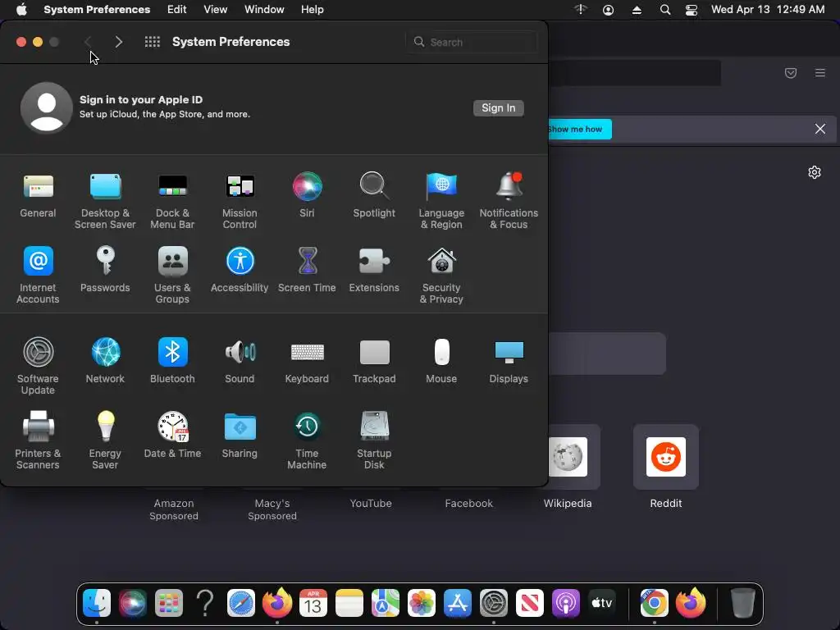This screenshot has height=630, width=840.
Task: Open the Extensions preference pane
Action: pos(374,269)
